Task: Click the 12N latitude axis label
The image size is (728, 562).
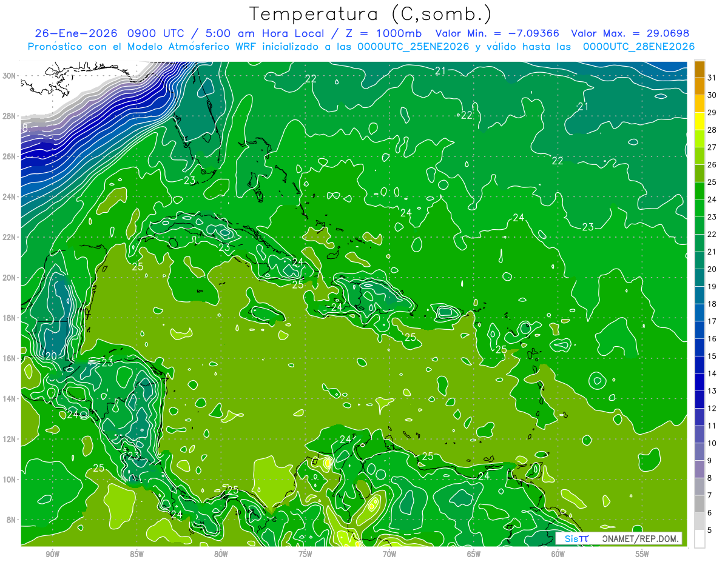Action: tap(10, 439)
